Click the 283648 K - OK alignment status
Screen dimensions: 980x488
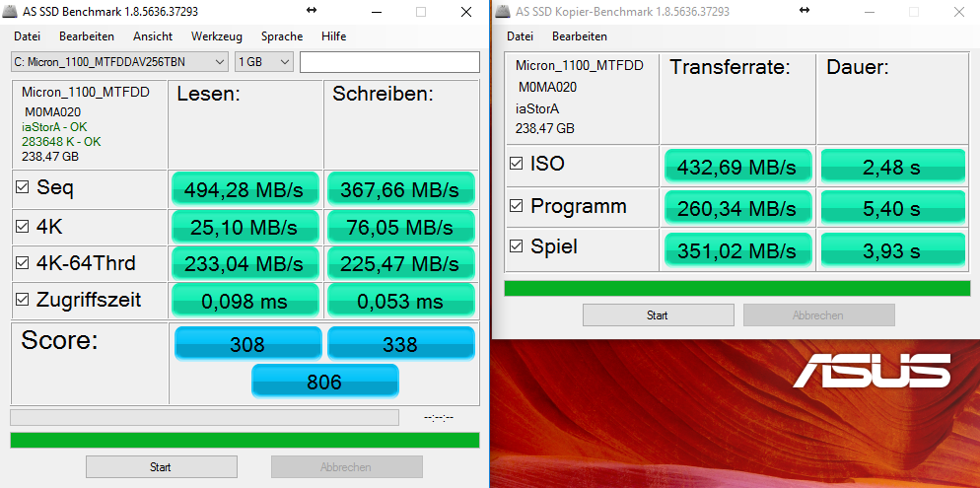(61, 142)
